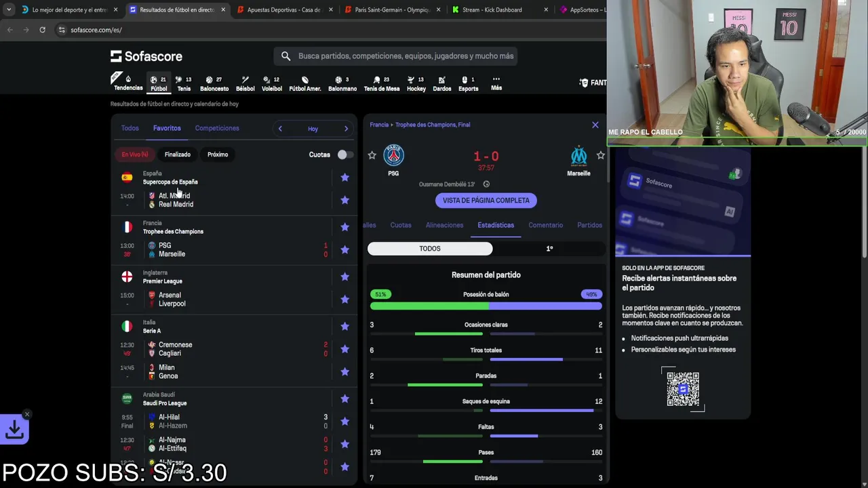Toggle favorite star for Atl. Madrid match
Screen dimensions: 868x488
(344, 200)
